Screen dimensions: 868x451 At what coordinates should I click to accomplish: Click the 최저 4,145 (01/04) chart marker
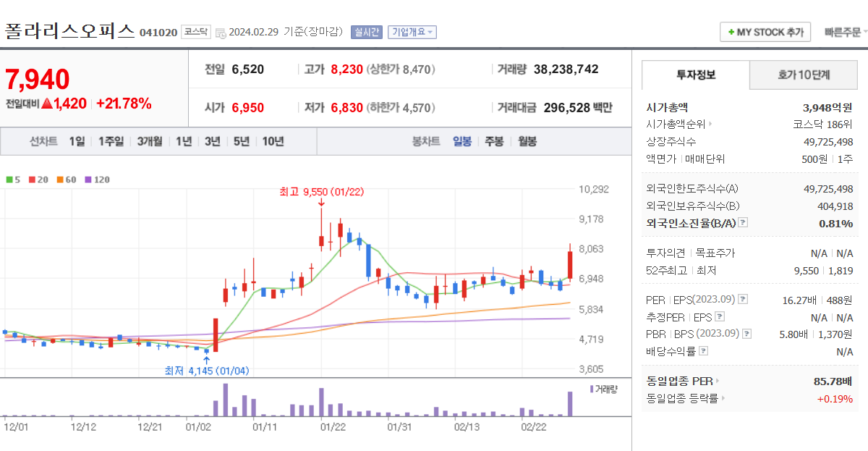pyautogui.click(x=207, y=371)
